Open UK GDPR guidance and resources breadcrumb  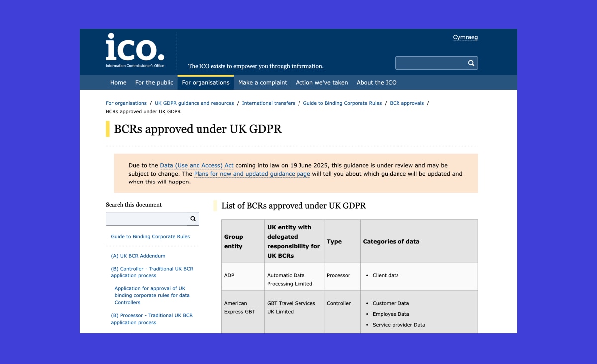pyautogui.click(x=194, y=103)
